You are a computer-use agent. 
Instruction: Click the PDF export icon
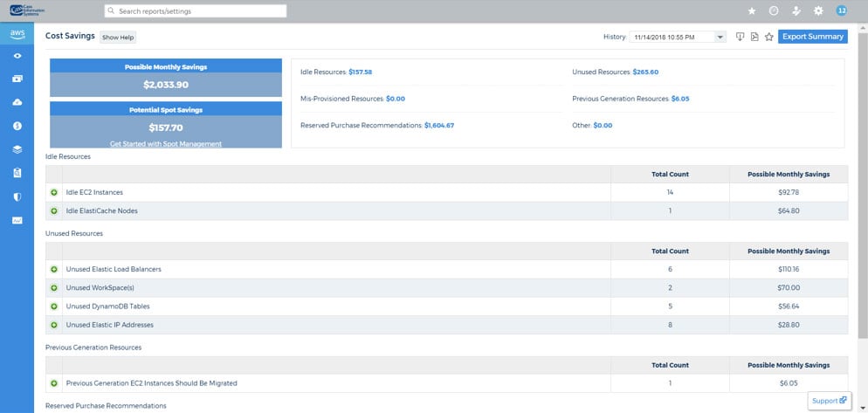[x=754, y=37]
